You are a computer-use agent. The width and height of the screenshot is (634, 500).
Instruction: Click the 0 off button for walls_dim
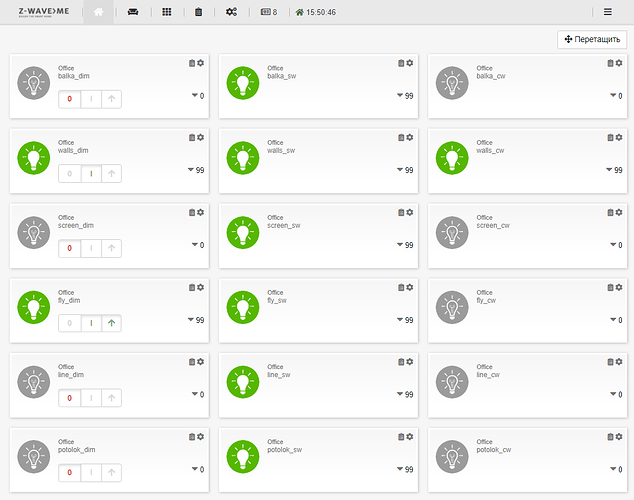coord(70,174)
